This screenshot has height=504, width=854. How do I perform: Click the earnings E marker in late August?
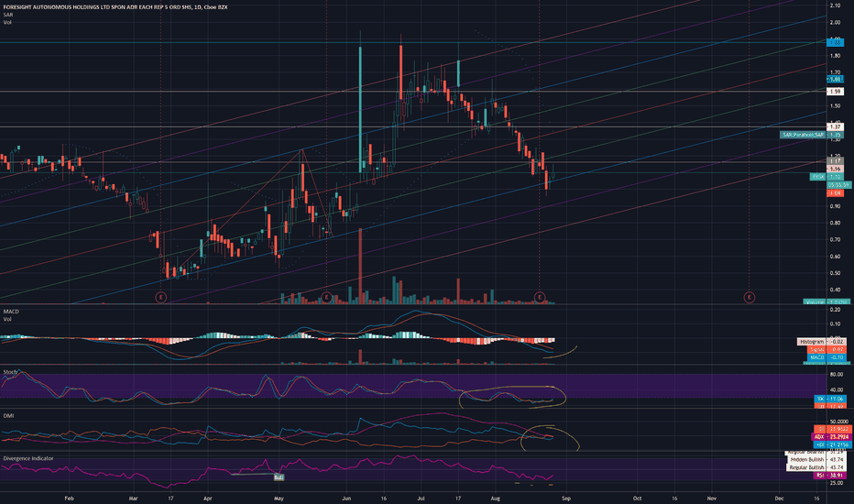(x=539, y=298)
